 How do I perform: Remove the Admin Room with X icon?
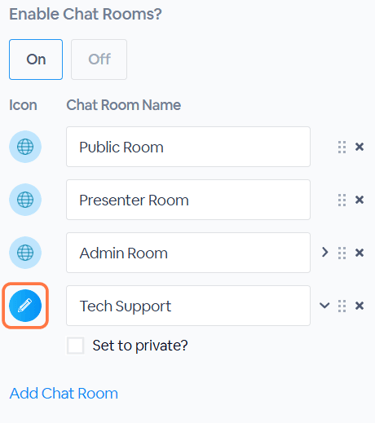[x=359, y=253]
